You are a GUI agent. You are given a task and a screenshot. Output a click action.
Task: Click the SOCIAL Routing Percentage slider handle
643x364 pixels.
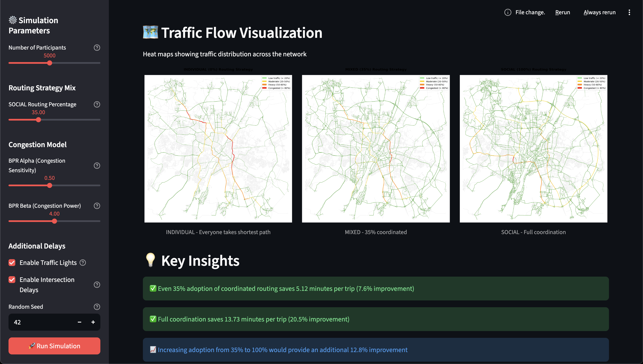pyautogui.click(x=38, y=120)
